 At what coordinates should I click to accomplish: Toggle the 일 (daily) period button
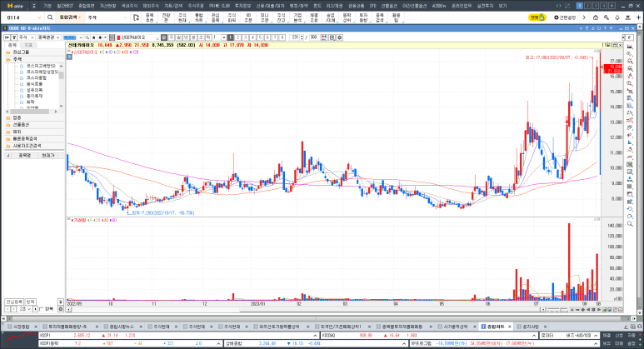coord(164,37)
